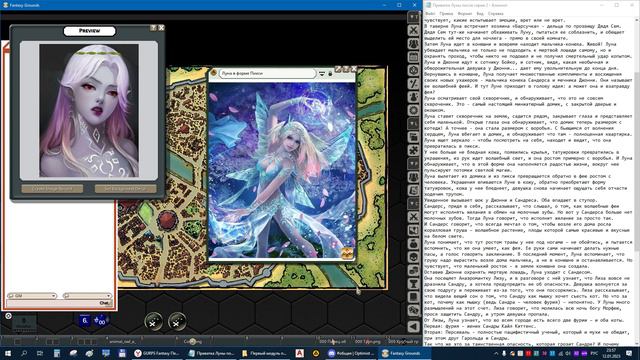The height and width of the screenshot is (360, 640).
Task: Open the Characters sidebar icon
Action: [x=413, y=177]
